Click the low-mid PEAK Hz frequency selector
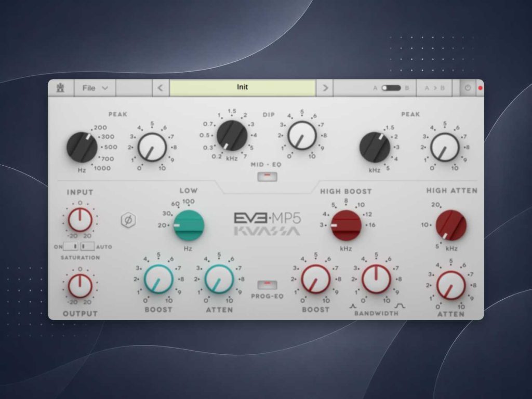The width and height of the screenshot is (532, 399). tap(82, 147)
